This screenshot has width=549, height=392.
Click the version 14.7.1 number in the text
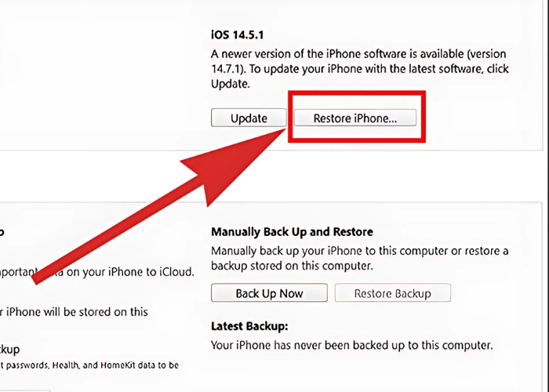[227, 69]
